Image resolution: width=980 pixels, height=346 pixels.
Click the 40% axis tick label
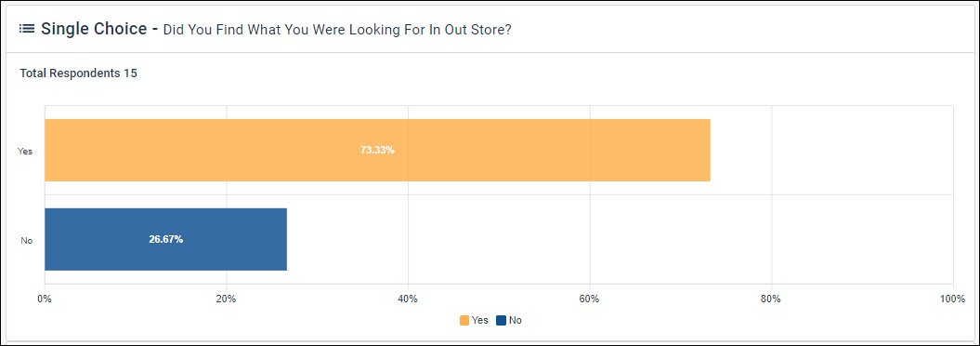point(408,299)
